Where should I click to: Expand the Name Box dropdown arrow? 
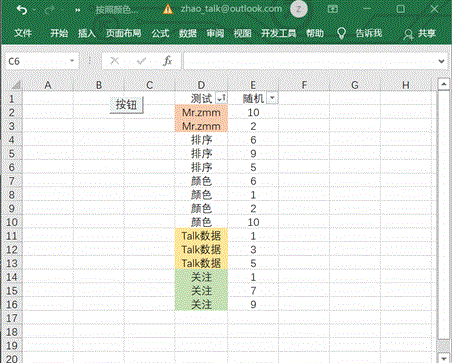tap(72, 61)
